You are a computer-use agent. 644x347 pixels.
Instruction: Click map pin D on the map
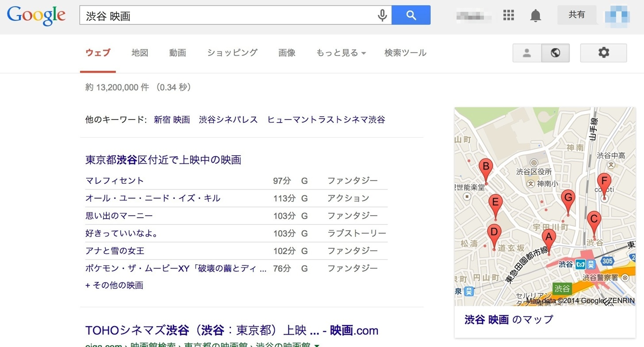pos(494,237)
